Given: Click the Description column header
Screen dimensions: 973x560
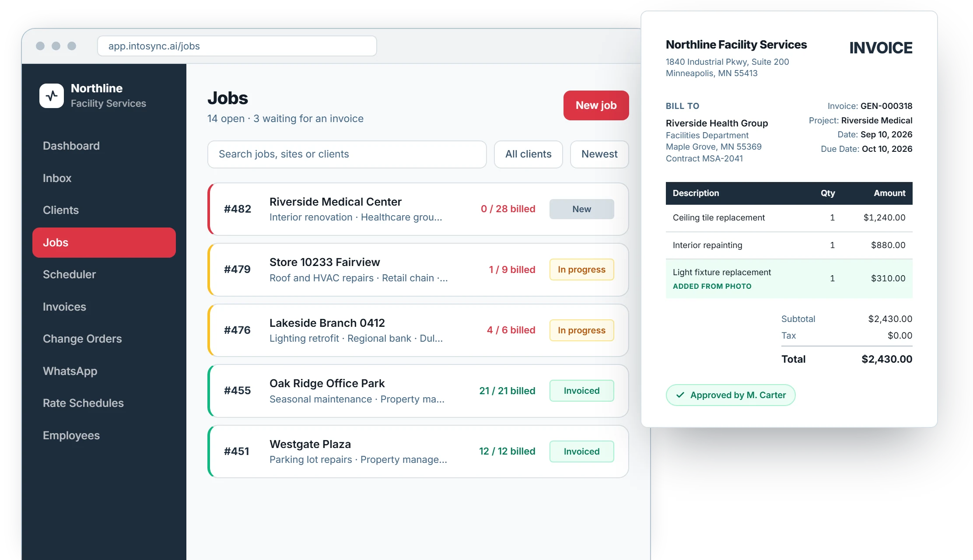Looking at the screenshot, I should (x=696, y=193).
